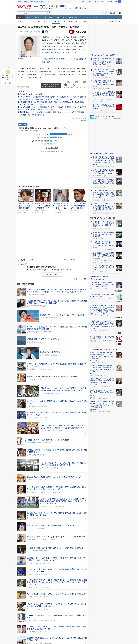Open the 山田五郎さん「さよなら親友」 article
Screen dimensions: 138x644
(54, 477)
